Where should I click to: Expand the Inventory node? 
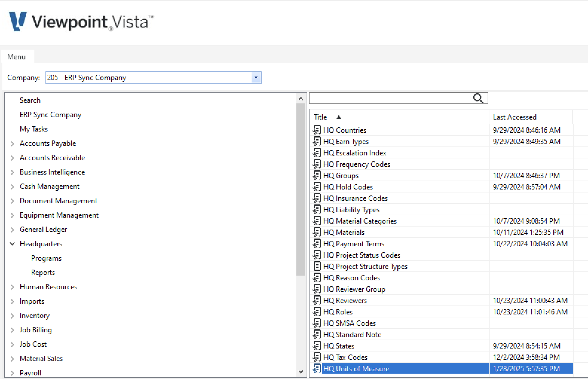tap(12, 316)
